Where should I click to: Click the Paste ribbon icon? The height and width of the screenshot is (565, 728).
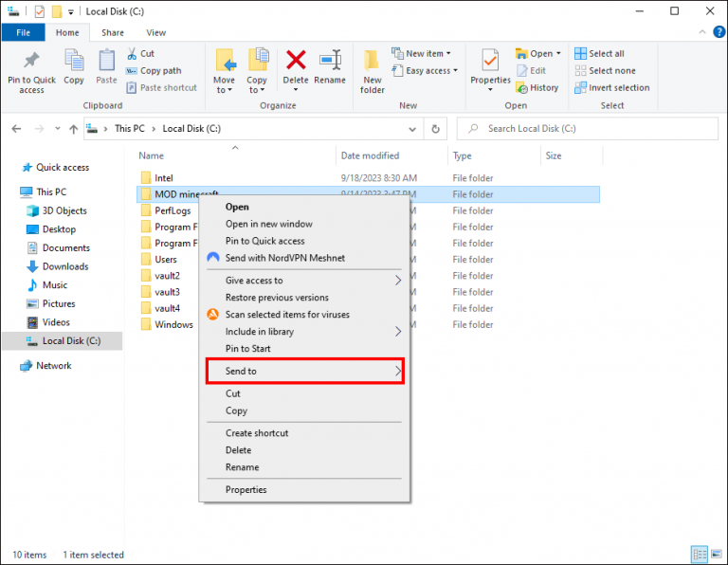click(106, 67)
